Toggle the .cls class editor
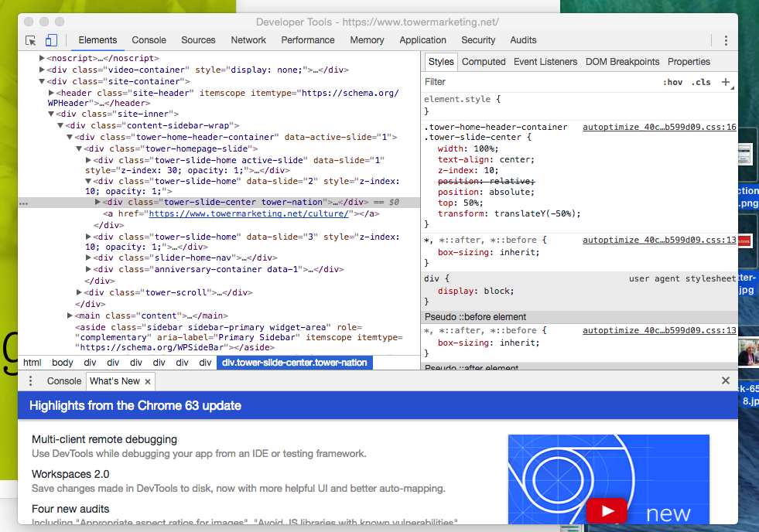Screen dimensions: 759x532 pos(701,82)
